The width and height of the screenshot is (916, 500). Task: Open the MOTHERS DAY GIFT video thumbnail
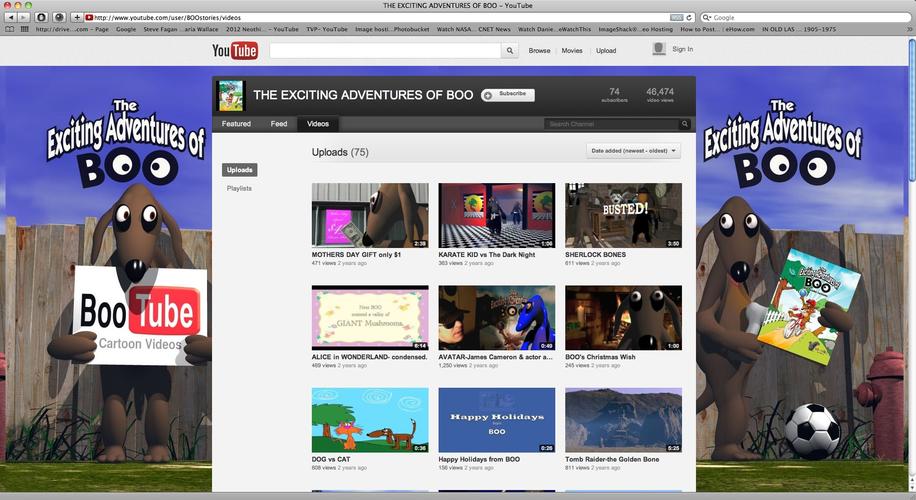click(370, 216)
